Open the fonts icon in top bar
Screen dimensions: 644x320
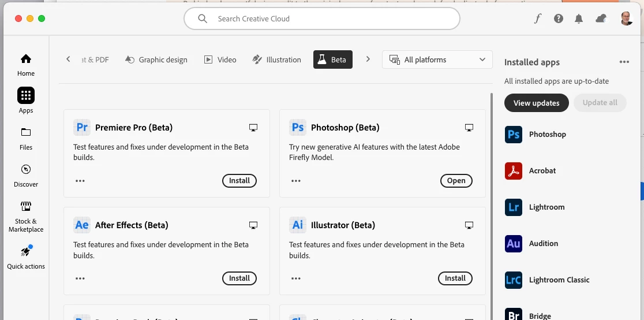[x=538, y=18]
